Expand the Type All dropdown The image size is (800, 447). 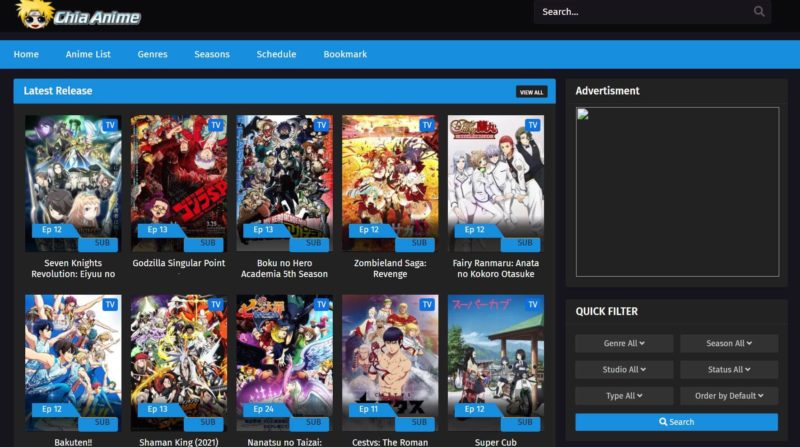click(x=624, y=395)
